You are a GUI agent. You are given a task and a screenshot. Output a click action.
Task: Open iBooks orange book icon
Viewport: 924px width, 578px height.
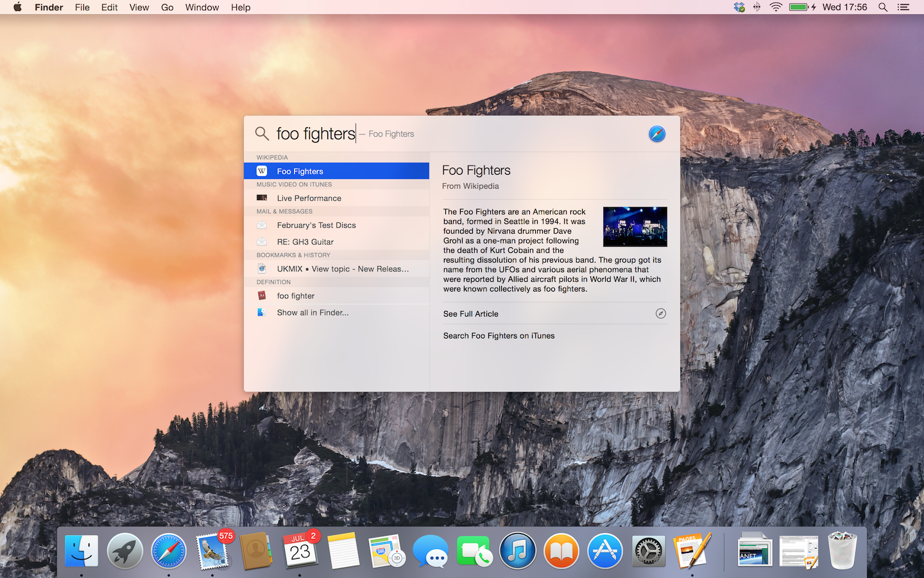(x=561, y=551)
